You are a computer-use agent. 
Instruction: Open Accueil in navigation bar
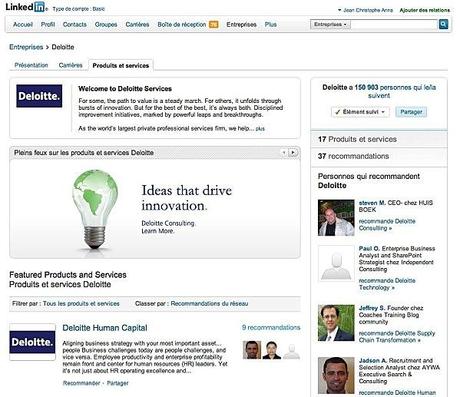point(23,25)
